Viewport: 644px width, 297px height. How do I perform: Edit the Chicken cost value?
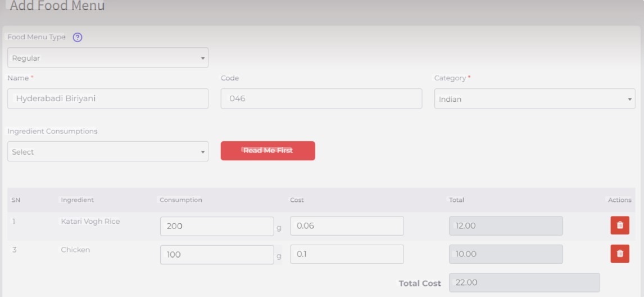(x=347, y=254)
